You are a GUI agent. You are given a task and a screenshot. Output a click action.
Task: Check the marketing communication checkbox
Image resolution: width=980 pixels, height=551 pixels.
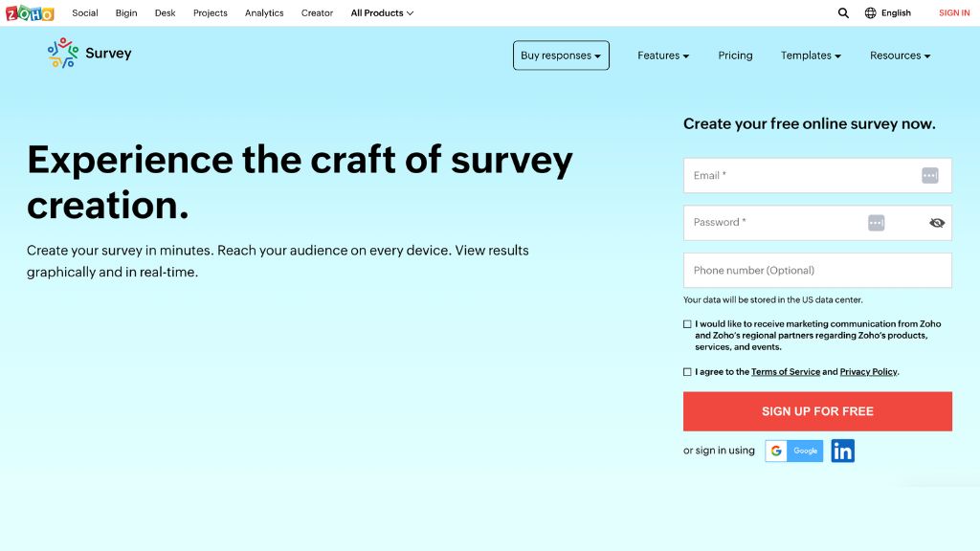(687, 324)
